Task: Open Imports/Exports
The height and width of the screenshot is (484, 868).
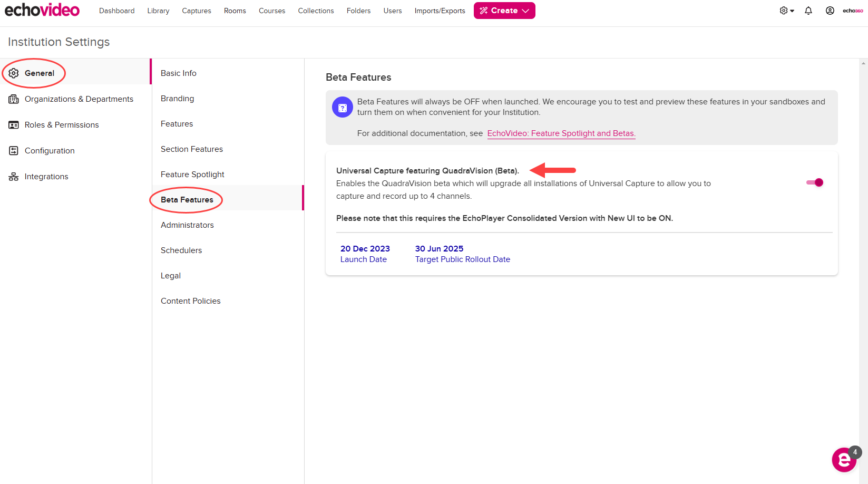Action: [x=440, y=11]
